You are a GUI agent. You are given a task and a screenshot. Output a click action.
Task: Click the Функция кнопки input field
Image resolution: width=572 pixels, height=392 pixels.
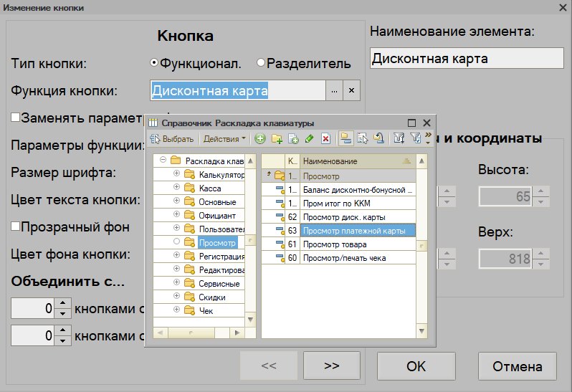click(238, 90)
